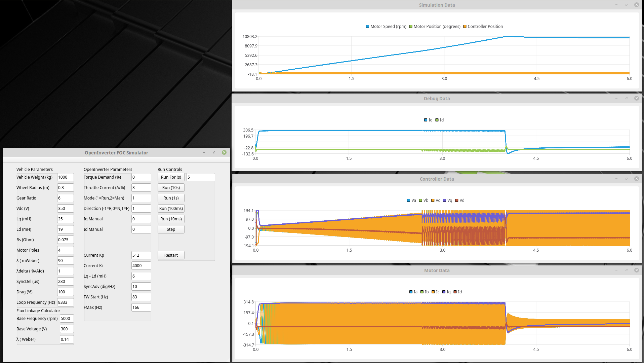Viewport: 644px width, 363px height.
Task: Focus the Current Kp input box
Action: [x=141, y=255]
